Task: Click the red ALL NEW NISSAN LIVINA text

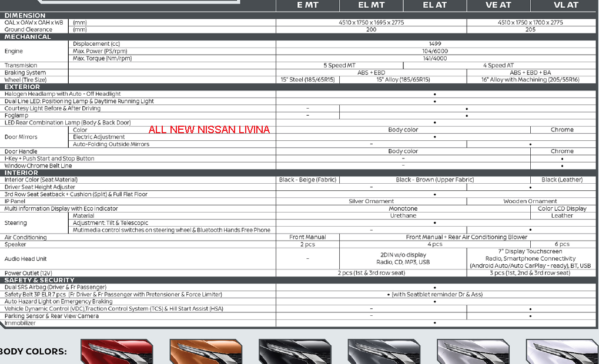Action: (x=209, y=130)
